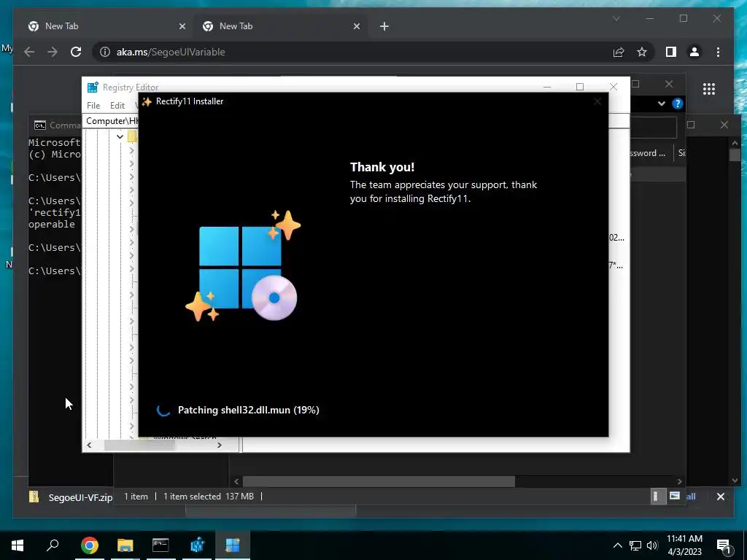Click the Command Prompt vertical scroll thumb
The image size is (747, 560).
coord(735,155)
